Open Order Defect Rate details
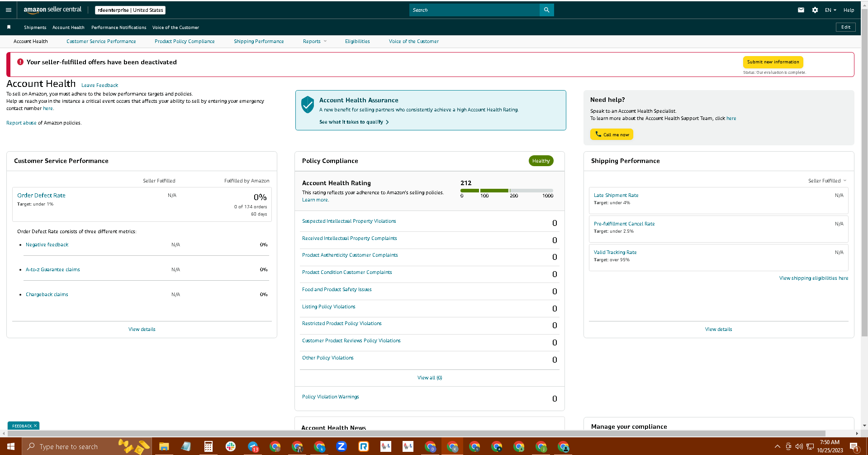The width and height of the screenshot is (868, 455). (x=41, y=195)
